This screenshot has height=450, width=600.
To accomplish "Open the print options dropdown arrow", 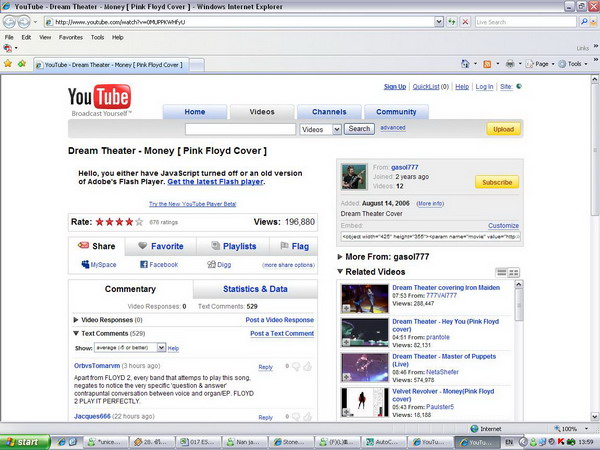I will [x=520, y=64].
